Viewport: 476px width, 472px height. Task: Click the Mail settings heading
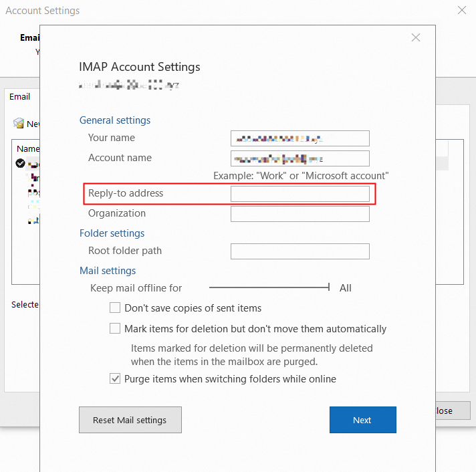click(108, 271)
